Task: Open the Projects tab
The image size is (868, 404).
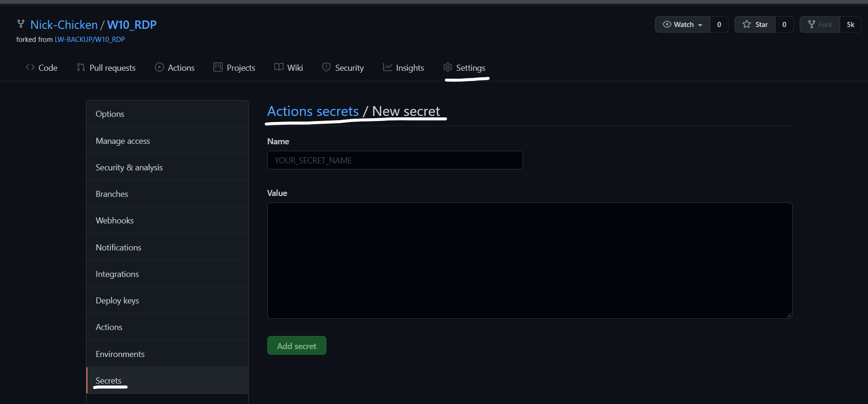Action: [x=234, y=67]
